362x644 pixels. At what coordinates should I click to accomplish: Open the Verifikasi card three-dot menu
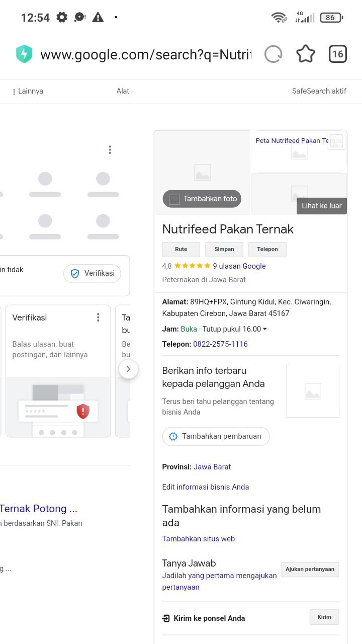[x=98, y=317]
